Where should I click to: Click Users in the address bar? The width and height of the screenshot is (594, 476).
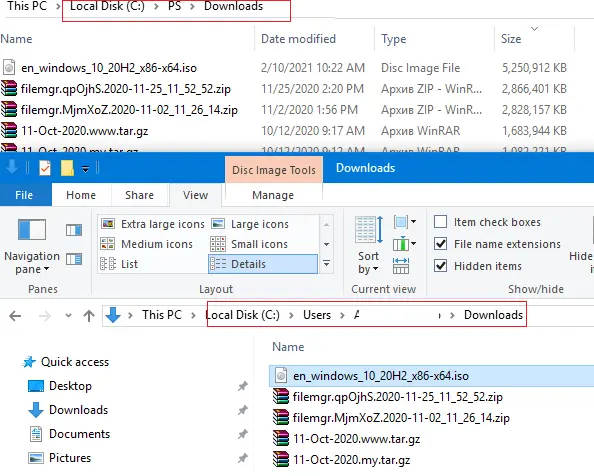tap(317, 315)
